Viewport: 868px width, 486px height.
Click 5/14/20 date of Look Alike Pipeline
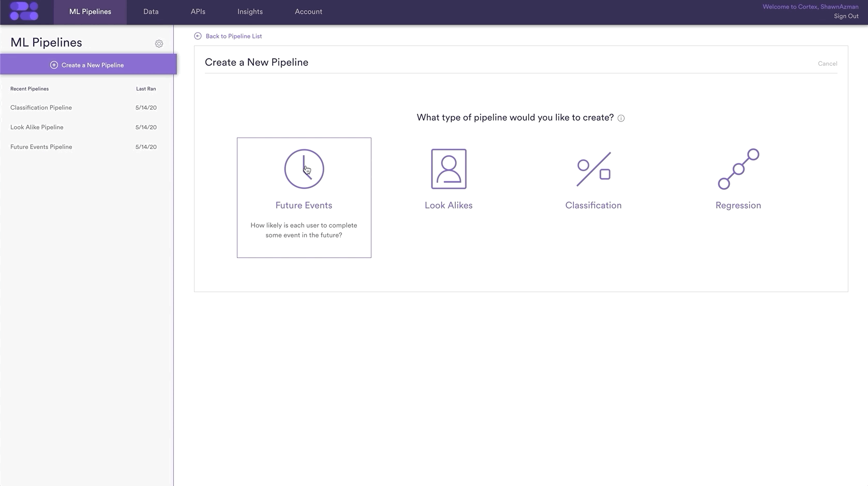[x=146, y=127]
